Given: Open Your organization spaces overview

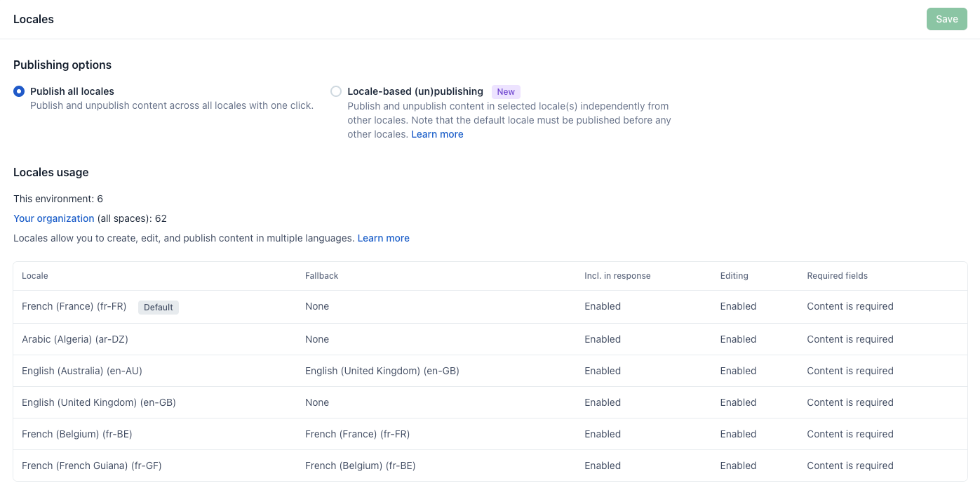Looking at the screenshot, I should tap(53, 218).
